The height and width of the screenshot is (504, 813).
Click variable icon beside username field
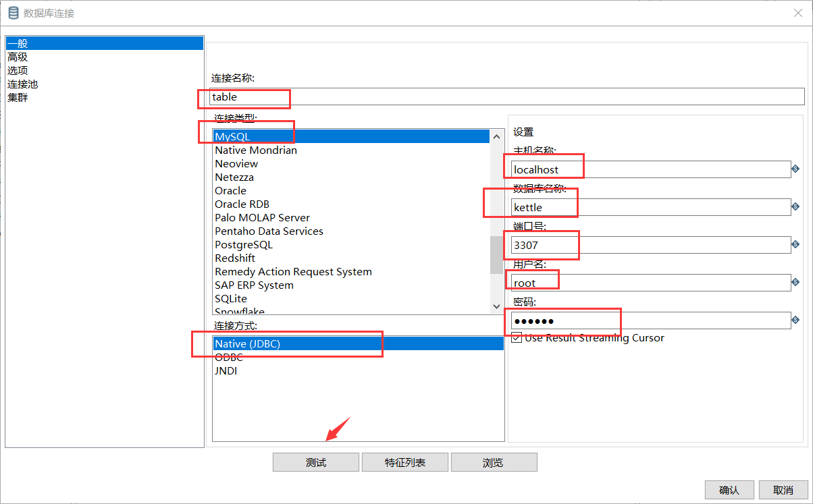[x=795, y=282]
